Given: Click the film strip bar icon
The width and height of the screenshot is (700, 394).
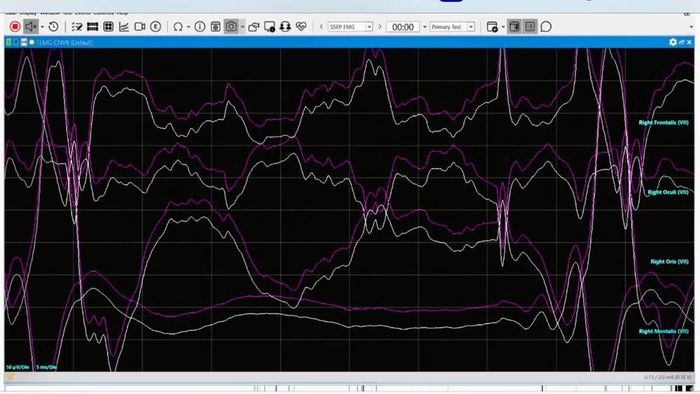Looking at the screenshot, I should [92, 27].
